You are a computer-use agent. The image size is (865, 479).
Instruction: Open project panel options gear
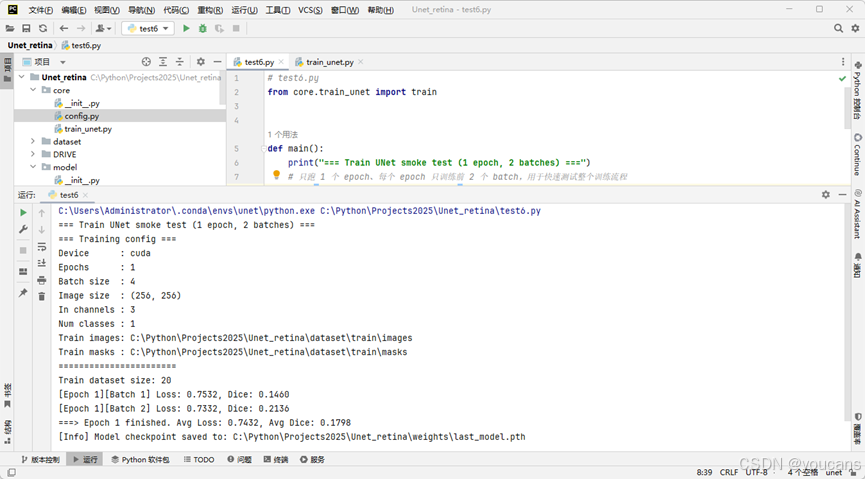point(201,62)
